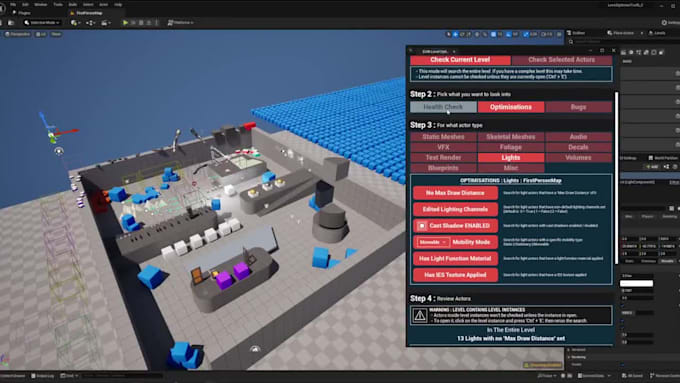Click Edited Lighting Channels button
Screen dimensions: 680x383
(455, 209)
